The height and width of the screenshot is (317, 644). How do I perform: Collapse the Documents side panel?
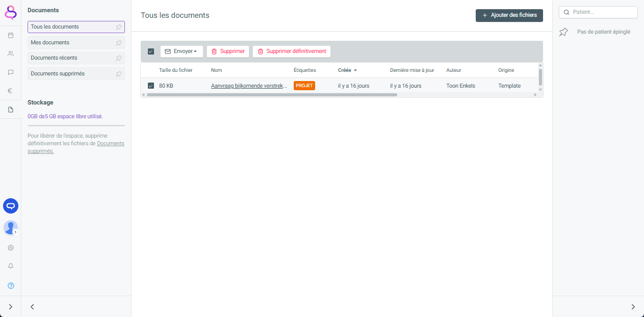32,307
